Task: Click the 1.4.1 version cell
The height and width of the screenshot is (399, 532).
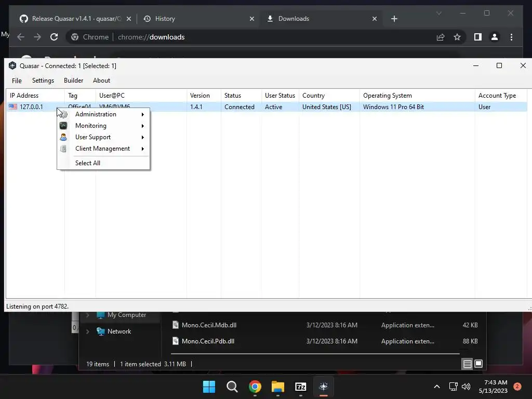Action: pyautogui.click(x=196, y=107)
